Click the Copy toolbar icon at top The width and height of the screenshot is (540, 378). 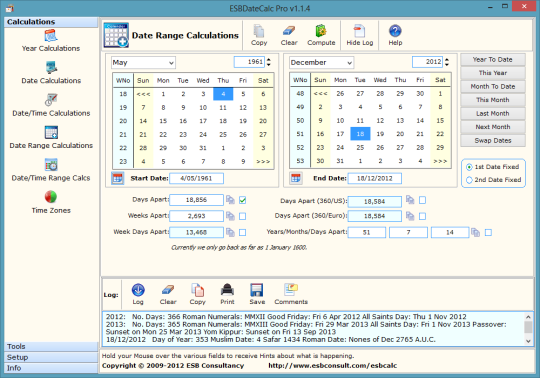259,35
